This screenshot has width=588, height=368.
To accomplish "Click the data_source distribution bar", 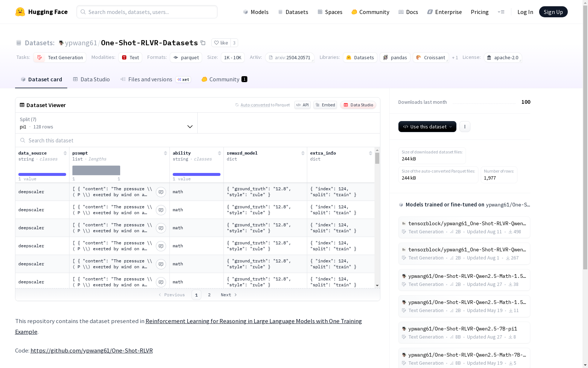I will [42, 174].
